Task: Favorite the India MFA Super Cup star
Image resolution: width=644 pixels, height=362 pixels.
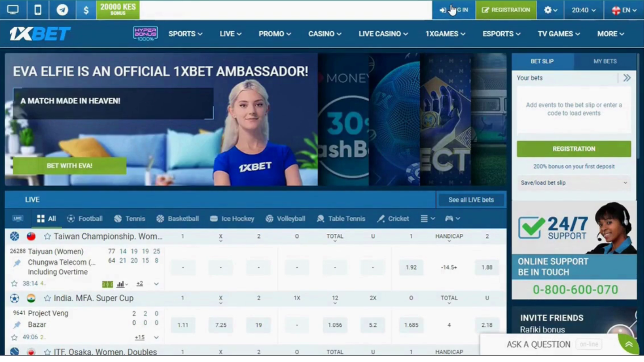Action: [47, 298]
